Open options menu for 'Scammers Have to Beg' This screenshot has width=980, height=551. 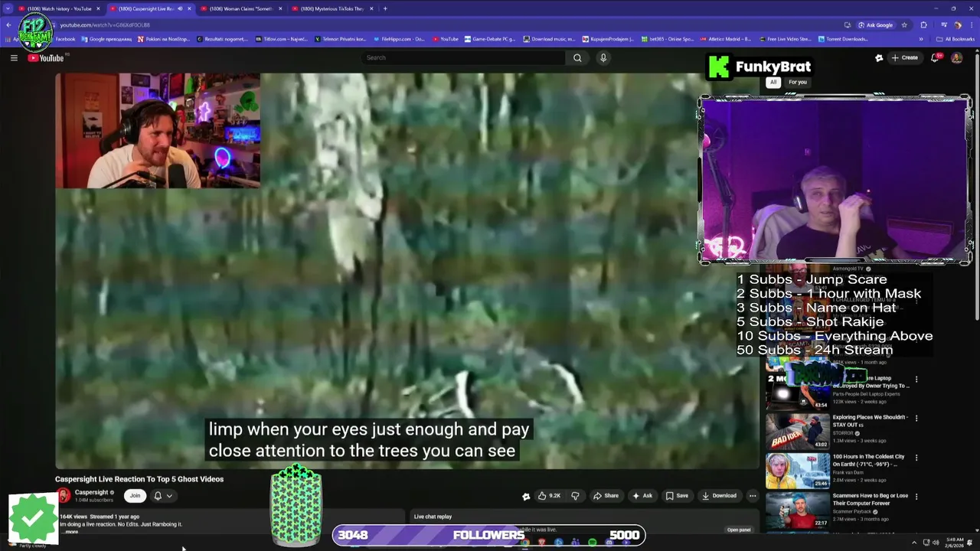pyautogui.click(x=916, y=496)
